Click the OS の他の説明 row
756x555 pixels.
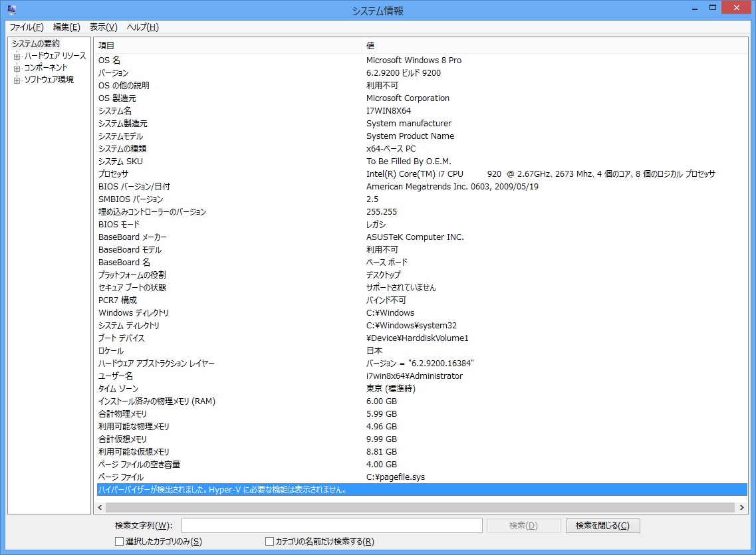(x=422, y=85)
